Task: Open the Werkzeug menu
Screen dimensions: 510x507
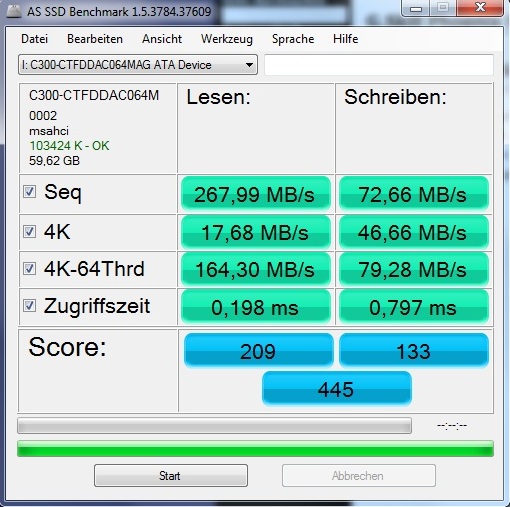Action: point(227,39)
